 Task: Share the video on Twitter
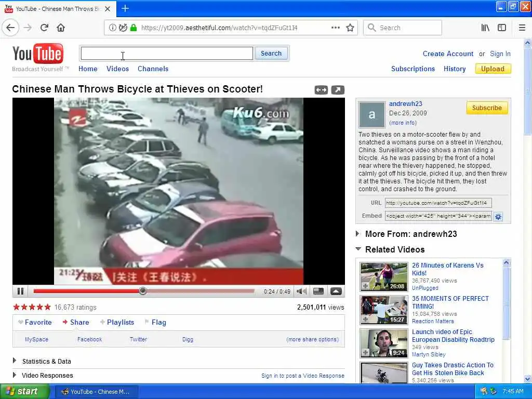click(138, 339)
